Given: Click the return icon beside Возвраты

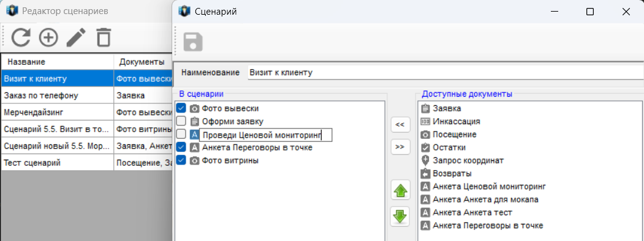Looking at the screenshot, I should 425,173.
